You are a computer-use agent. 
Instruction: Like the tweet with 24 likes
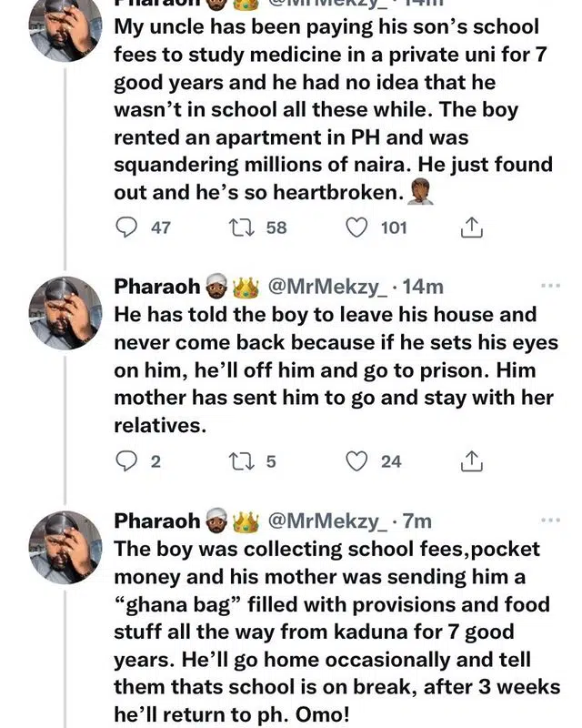coord(357,461)
